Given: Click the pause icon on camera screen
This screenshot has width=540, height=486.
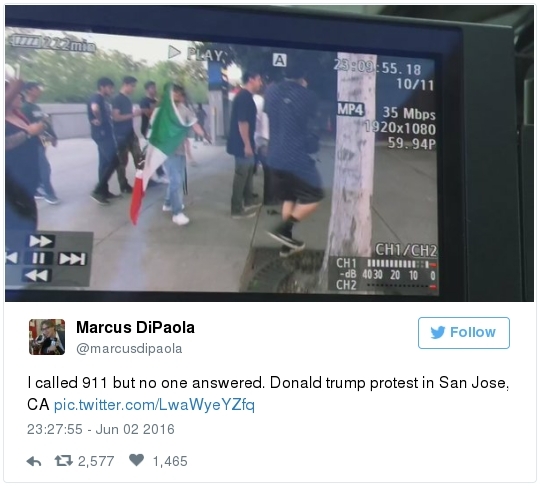Looking at the screenshot, I should [x=38, y=258].
